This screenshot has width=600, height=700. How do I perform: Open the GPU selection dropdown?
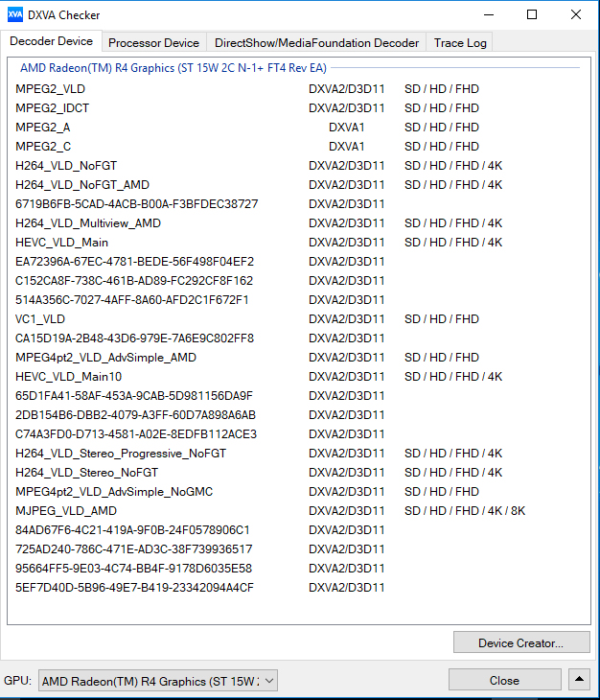pos(158,681)
